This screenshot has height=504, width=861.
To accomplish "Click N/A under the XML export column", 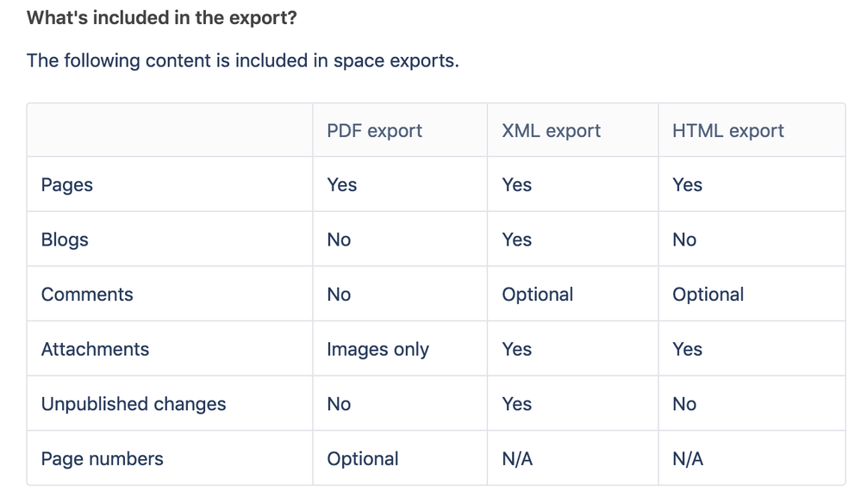I will [x=517, y=459].
